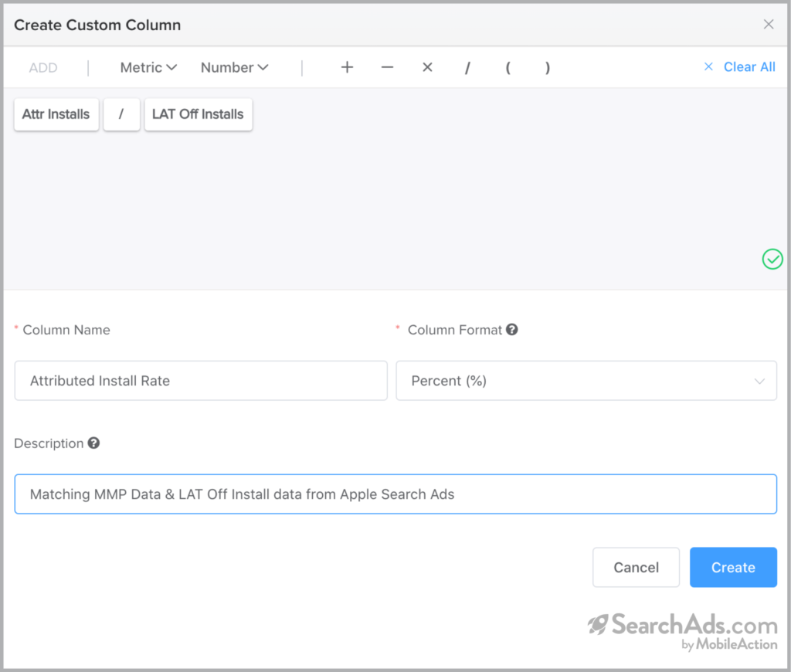Click the Description help icon

[93, 443]
